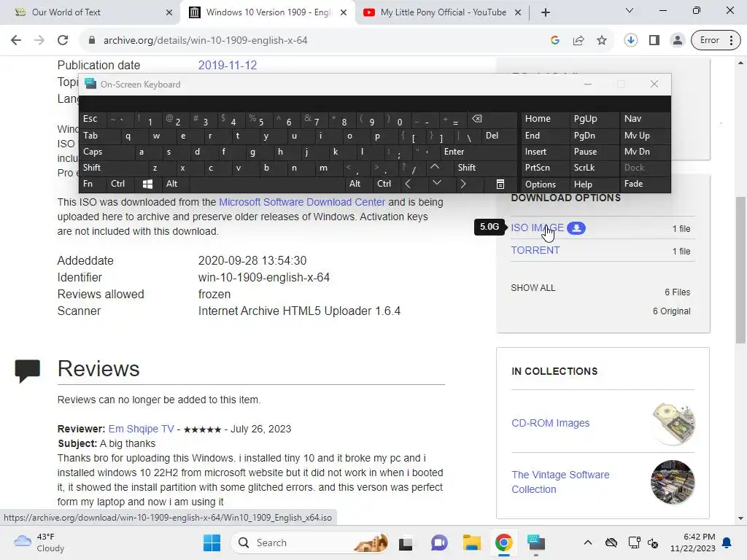The width and height of the screenshot is (747, 560).
Task: Click the right arrow key on On-Screen Keyboard
Action: (462, 184)
